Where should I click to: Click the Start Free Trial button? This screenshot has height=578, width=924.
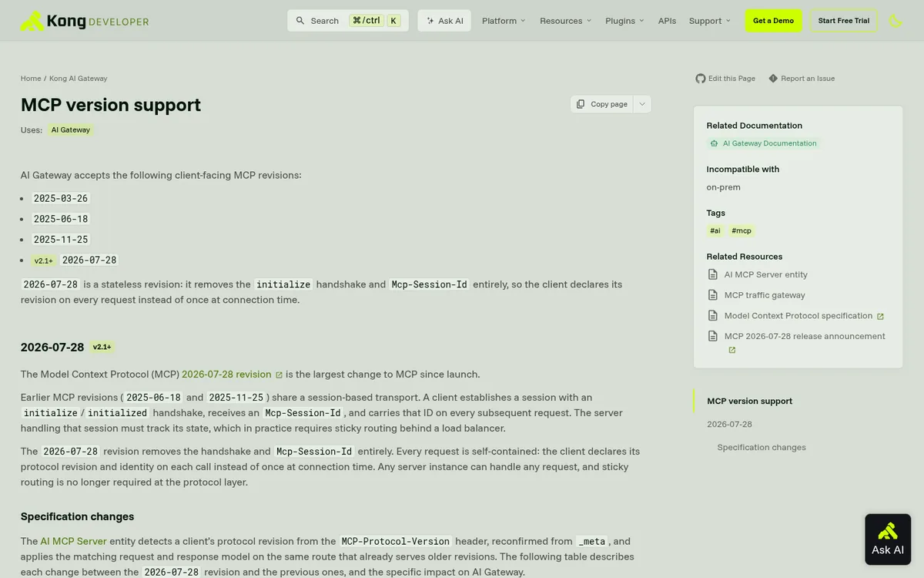[843, 21]
